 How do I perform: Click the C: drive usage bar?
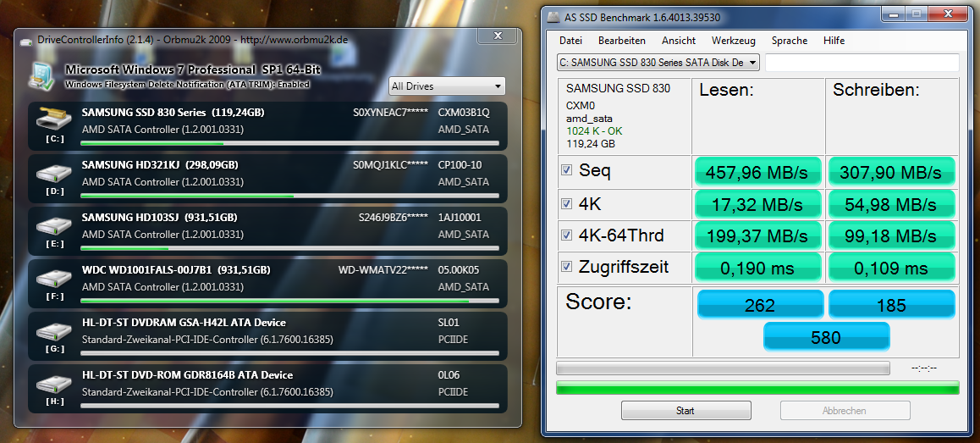tap(290, 143)
